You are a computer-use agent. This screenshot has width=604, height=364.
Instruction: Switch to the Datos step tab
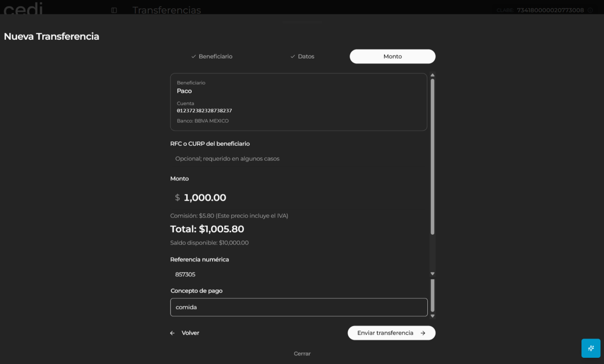pyautogui.click(x=302, y=57)
